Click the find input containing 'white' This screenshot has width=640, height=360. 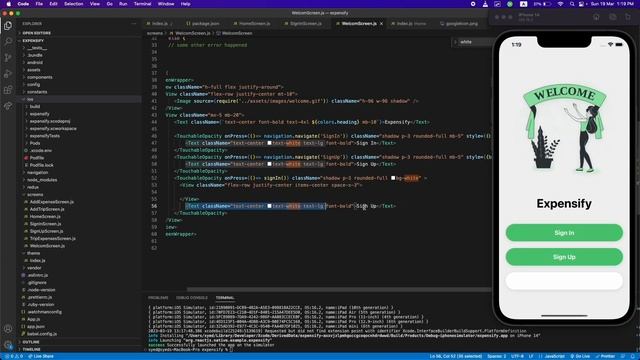click(476, 42)
